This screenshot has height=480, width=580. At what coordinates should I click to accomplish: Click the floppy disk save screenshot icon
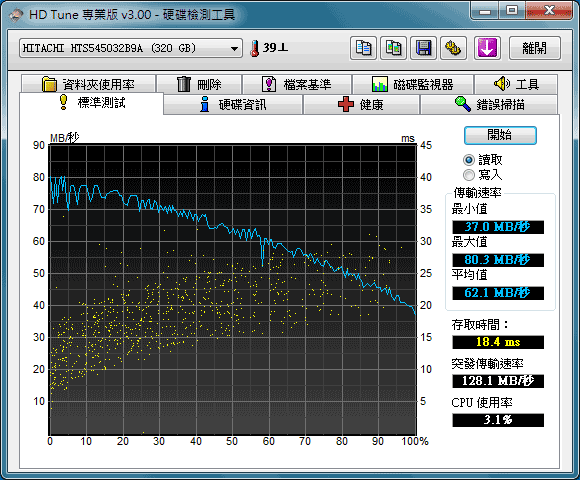424,48
